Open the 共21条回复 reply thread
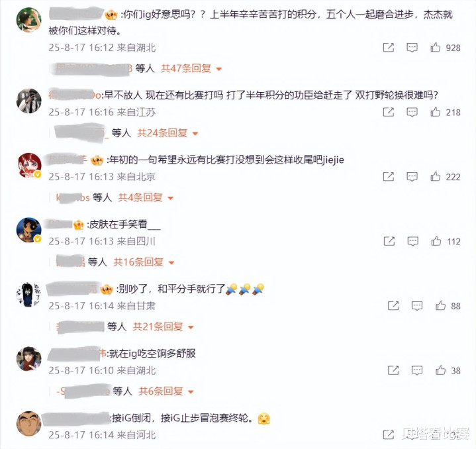This screenshot has width=476, height=449. coord(164,326)
